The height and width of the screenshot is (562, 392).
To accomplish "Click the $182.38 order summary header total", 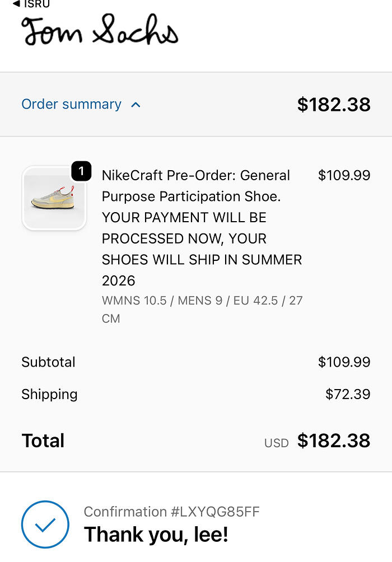I will pos(333,105).
